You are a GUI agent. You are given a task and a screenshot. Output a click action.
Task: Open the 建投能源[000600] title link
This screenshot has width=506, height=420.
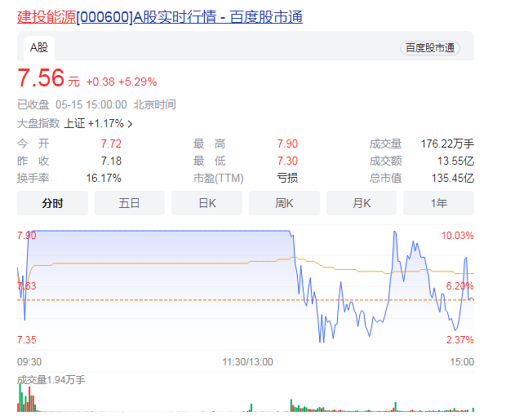tap(159, 16)
